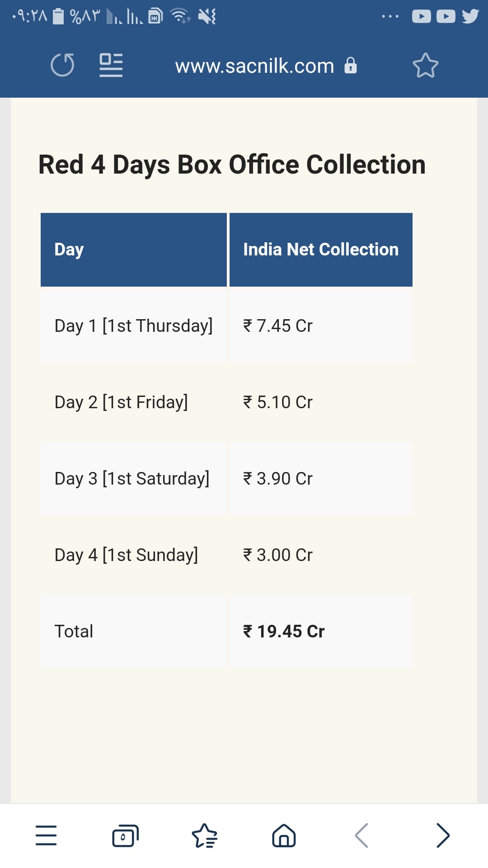Open the tabs switcher icon

coord(125,835)
